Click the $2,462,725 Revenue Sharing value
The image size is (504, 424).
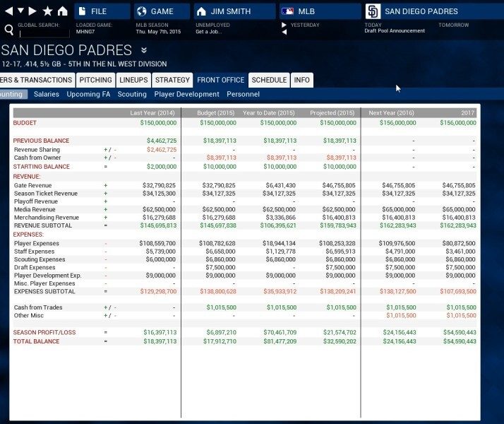[162, 150]
